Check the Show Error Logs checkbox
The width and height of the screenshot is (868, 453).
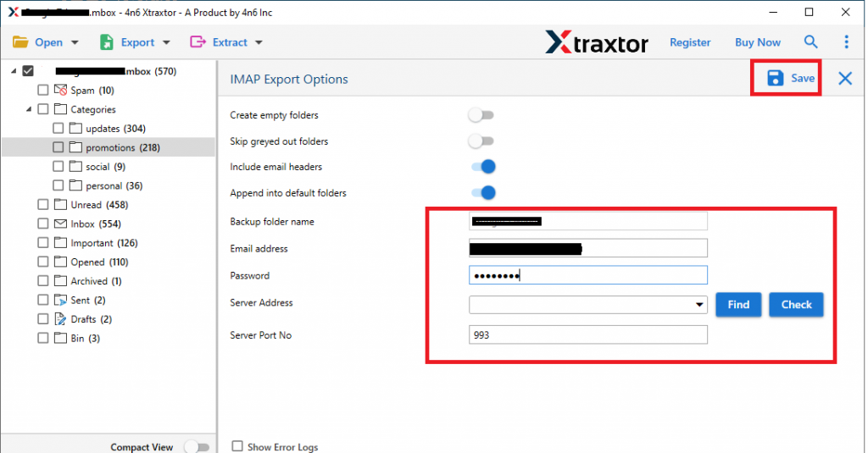pyautogui.click(x=237, y=446)
